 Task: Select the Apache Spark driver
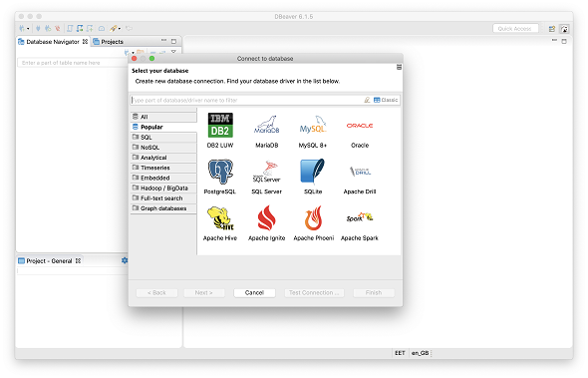pos(360,223)
